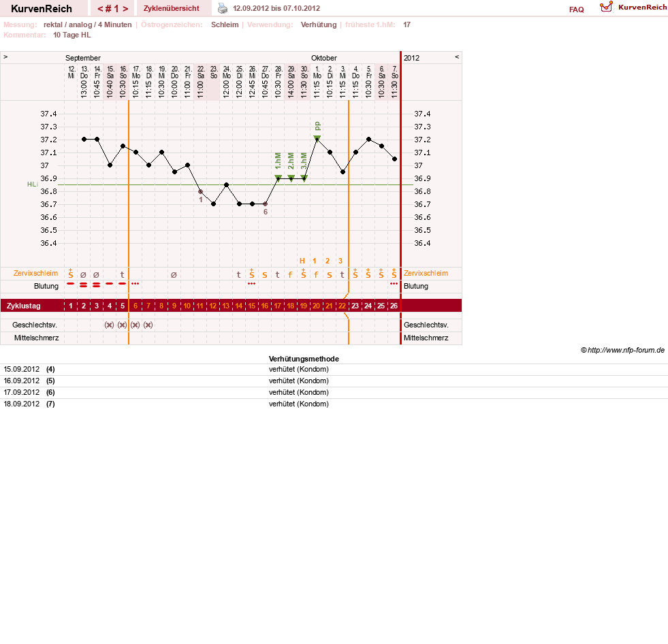Click cervical mucus t symbol on day 5
668x644 pixels.
tap(123, 275)
